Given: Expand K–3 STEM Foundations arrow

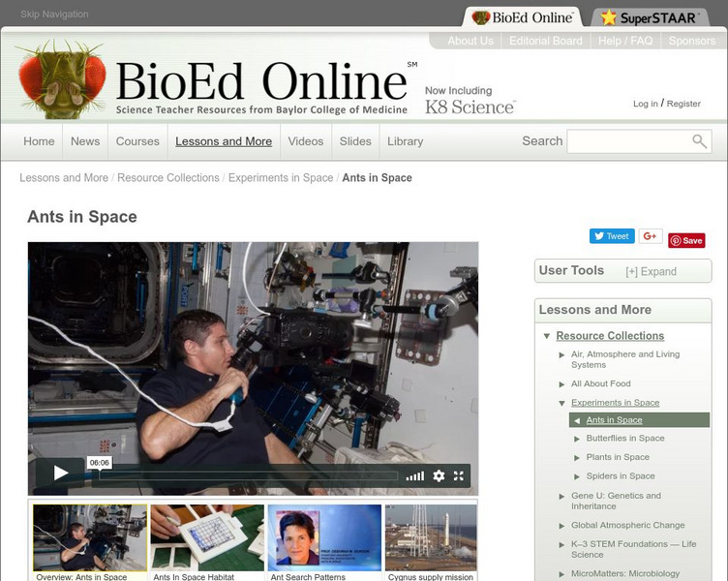Looking at the screenshot, I should [561, 545].
